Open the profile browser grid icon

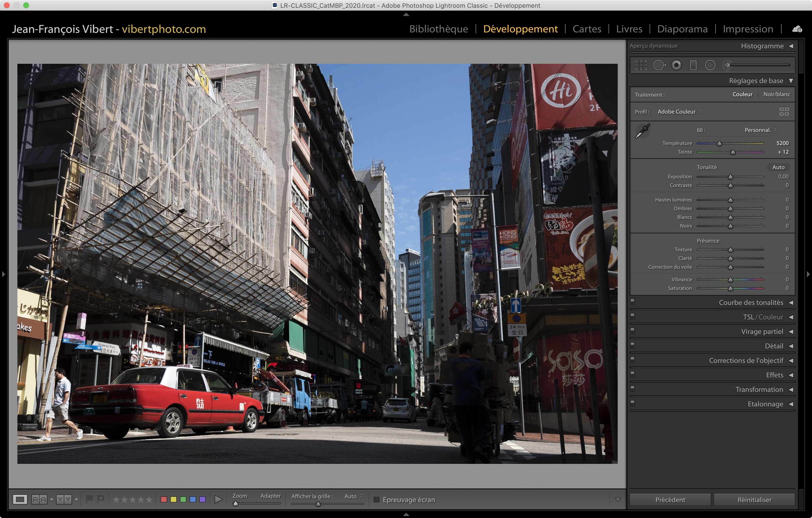[784, 112]
